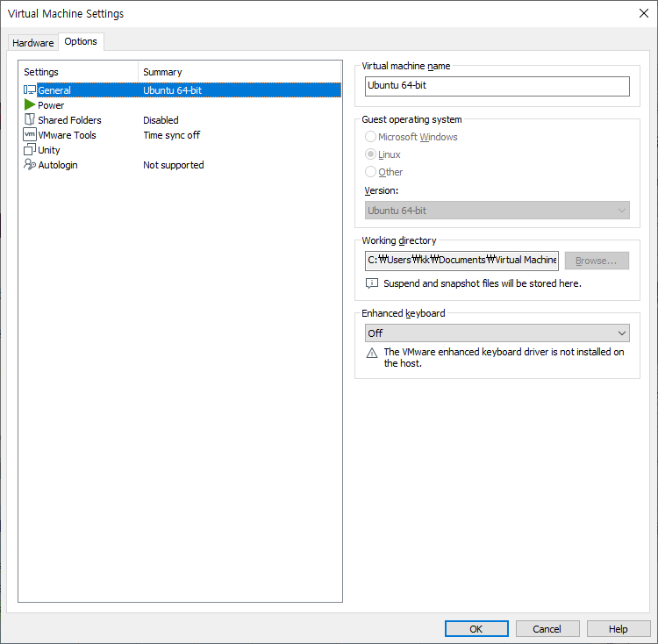
Task: Click the Summary column header
Action: (x=240, y=72)
